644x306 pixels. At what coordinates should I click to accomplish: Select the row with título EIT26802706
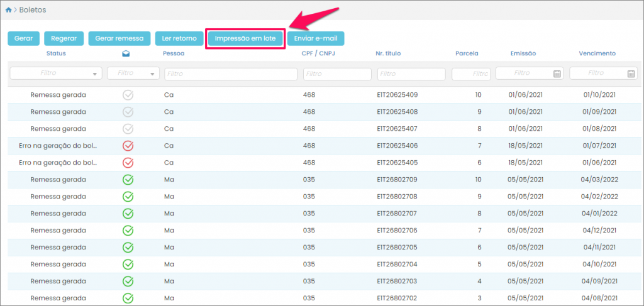(396, 231)
